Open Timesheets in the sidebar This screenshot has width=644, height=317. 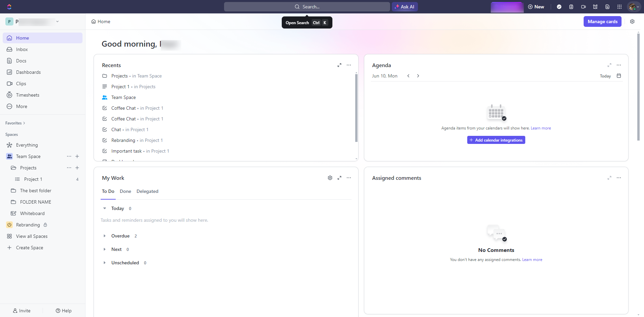(43, 95)
